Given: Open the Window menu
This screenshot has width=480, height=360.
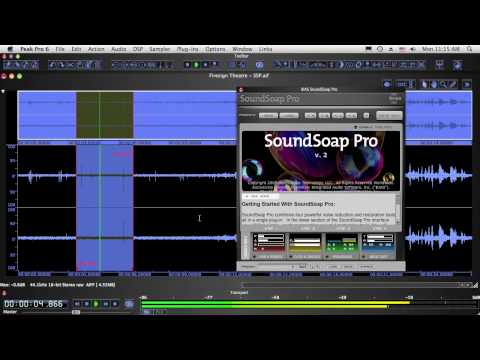Looking at the screenshot, I should [242, 49].
